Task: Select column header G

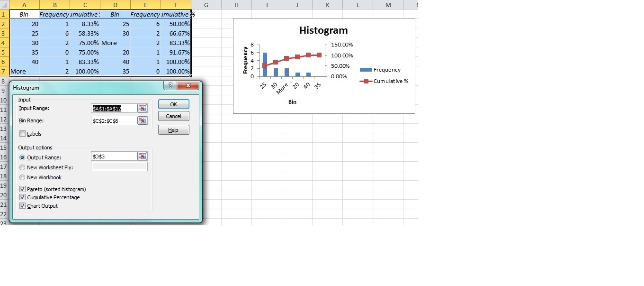Action: coord(206,5)
